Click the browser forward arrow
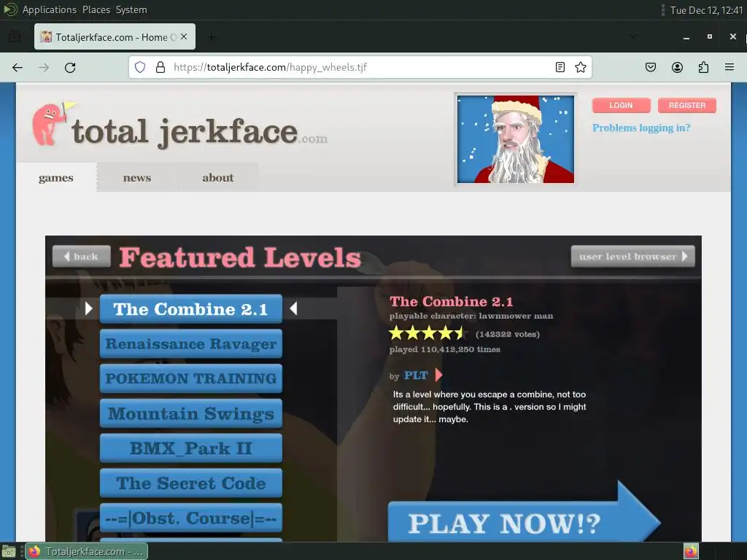Image resolution: width=747 pixels, height=560 pixels. click(x=44, y=68)
